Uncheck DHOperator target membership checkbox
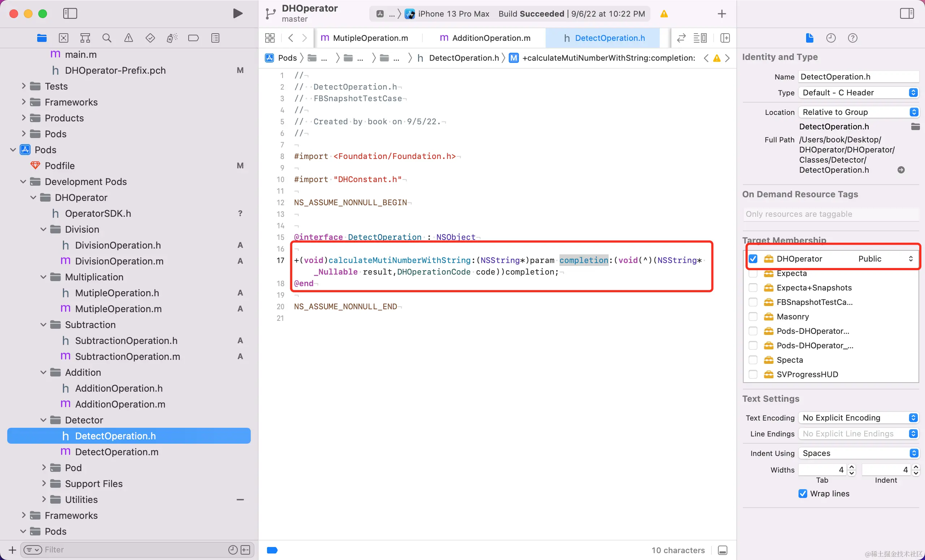This screenshot has width=925, height=560. pyautogui.click(x=753, y=259)
